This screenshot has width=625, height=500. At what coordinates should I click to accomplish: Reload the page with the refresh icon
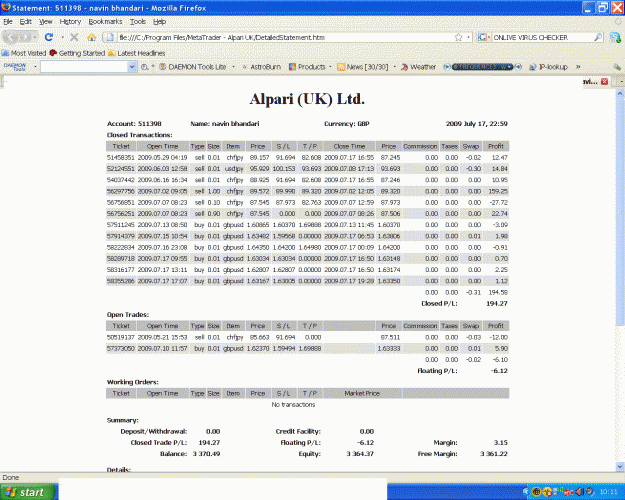coord(49,37)
